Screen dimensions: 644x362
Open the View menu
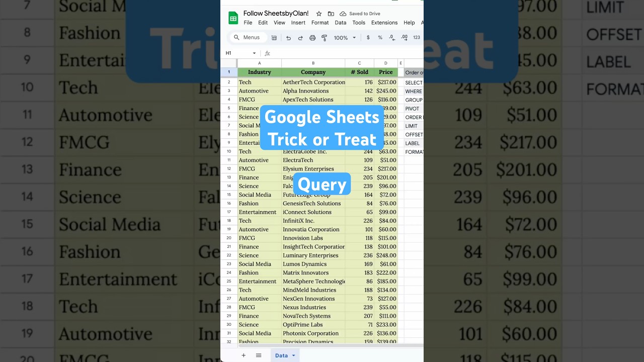pos(279,23)
